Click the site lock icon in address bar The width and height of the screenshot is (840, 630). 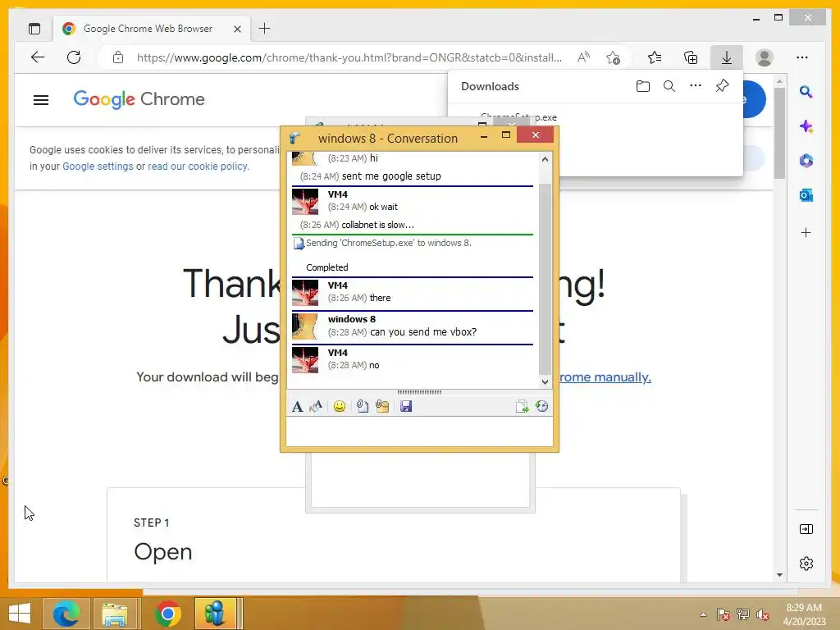pos(118,57)
